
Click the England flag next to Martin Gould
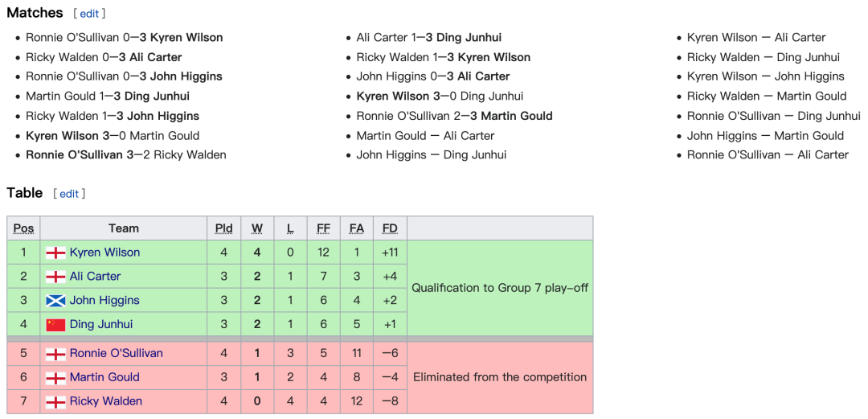coord(55,377)
